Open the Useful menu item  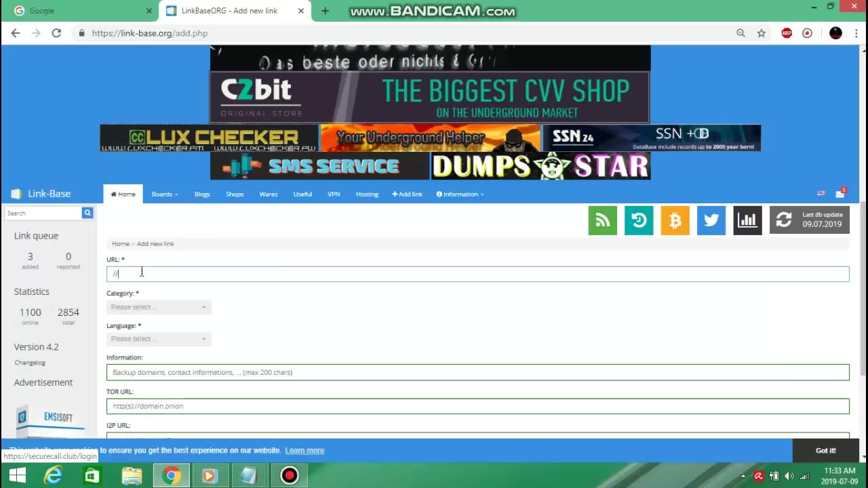click(x=302, y=194)
